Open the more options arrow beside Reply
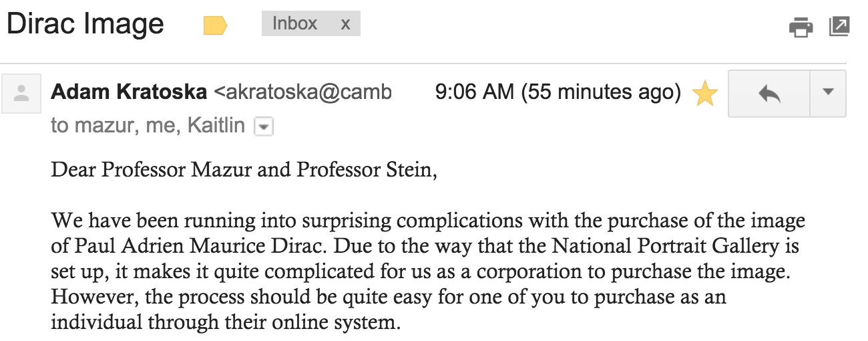 (828, 94)
